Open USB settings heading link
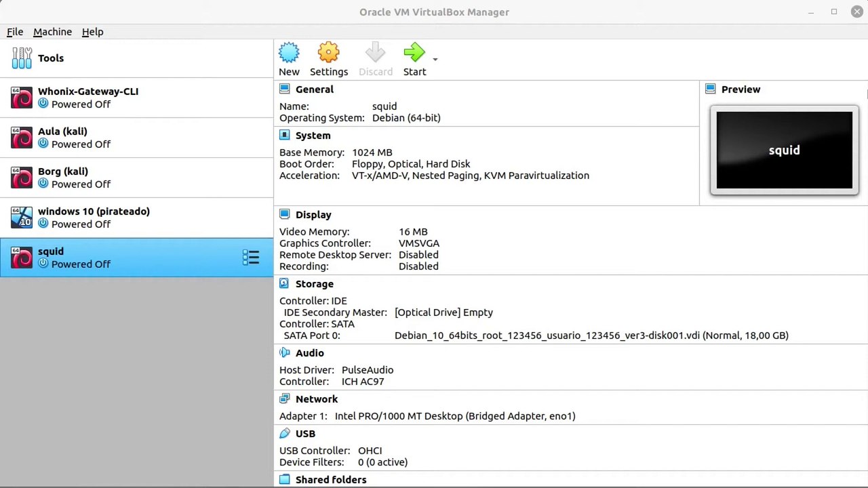This screenshot has width=868, height=488. (305, 434)
